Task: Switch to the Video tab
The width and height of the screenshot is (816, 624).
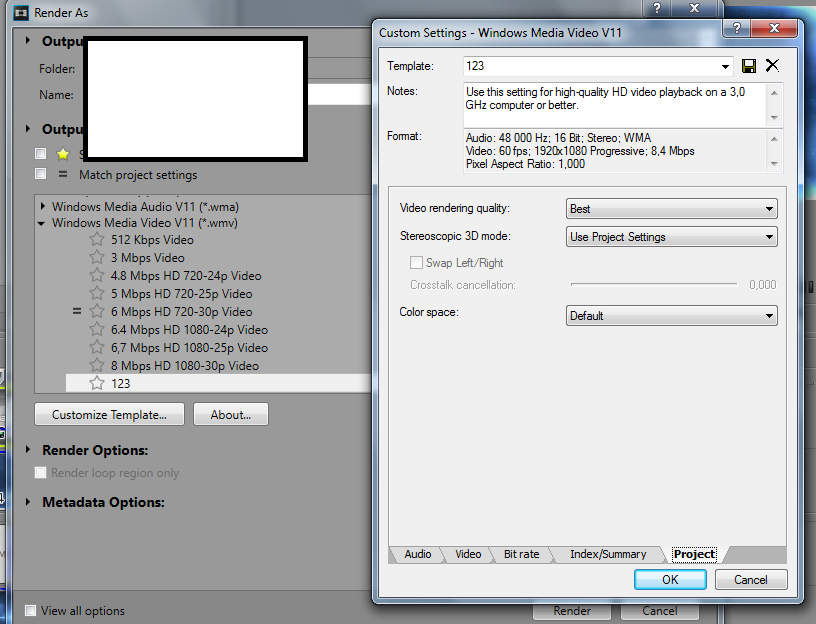Action: 468,554
